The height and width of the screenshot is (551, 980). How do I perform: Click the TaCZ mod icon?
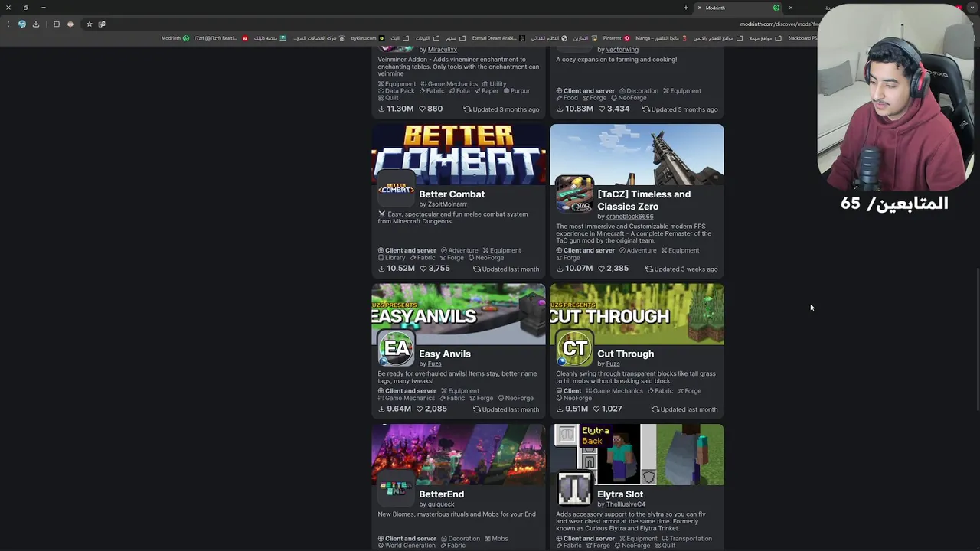point(574,194)
